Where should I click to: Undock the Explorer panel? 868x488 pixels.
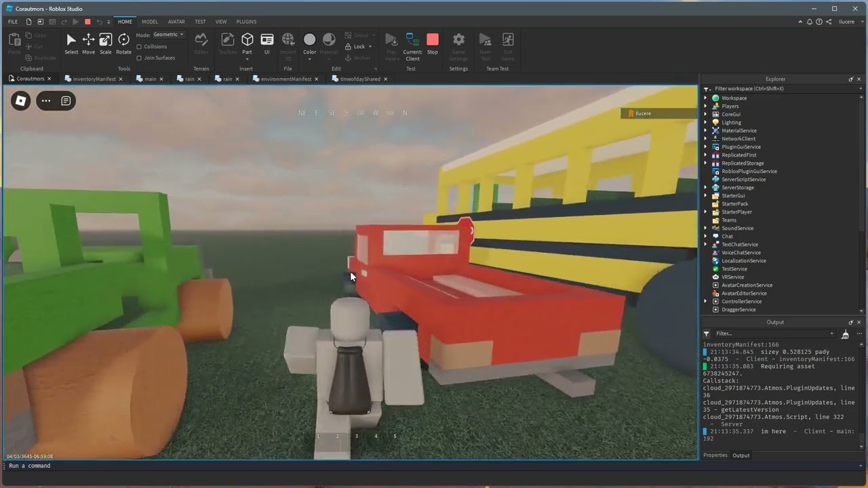[x=850, y=79]
